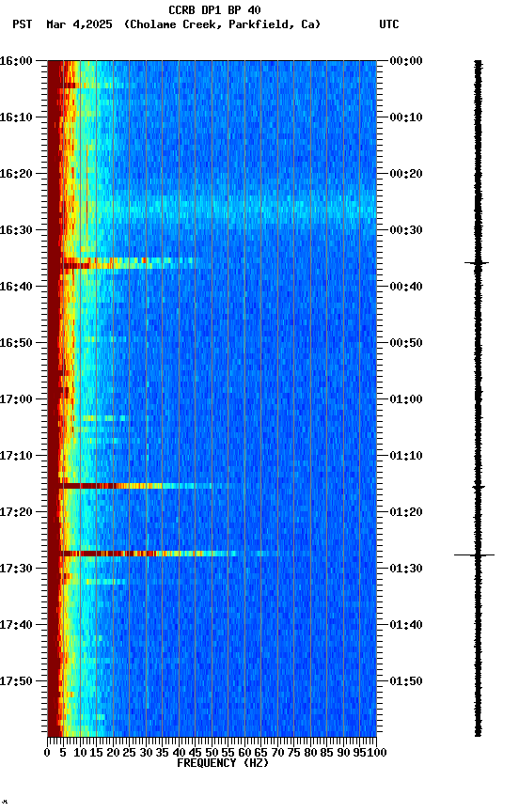
Task: Click the 00:20 UTC time label
Action: [x=406, y=174]
